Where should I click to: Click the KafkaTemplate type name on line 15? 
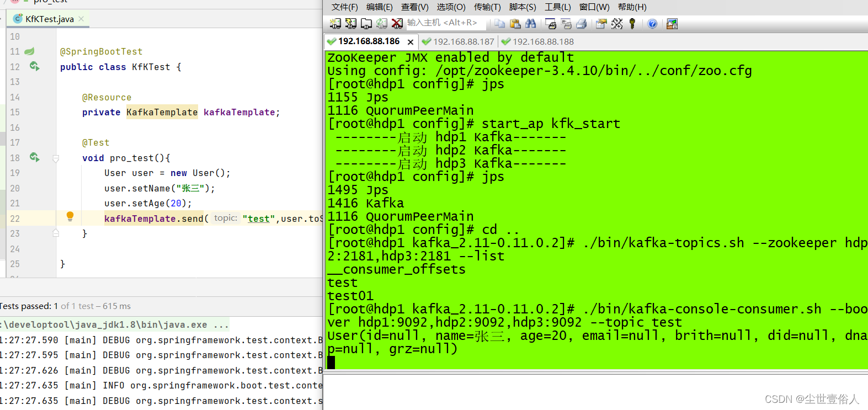pos(162,112)
